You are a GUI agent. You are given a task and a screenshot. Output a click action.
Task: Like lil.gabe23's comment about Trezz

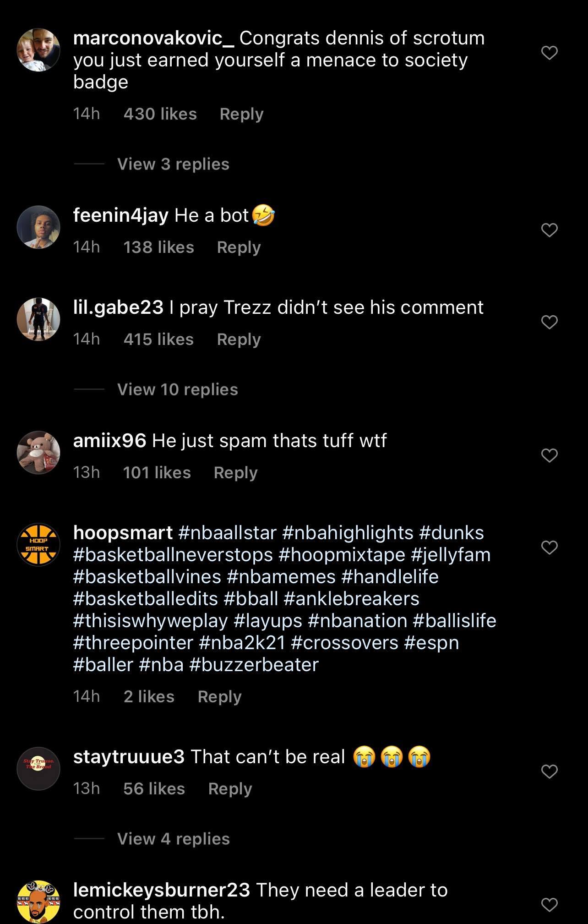coord(549,322)
